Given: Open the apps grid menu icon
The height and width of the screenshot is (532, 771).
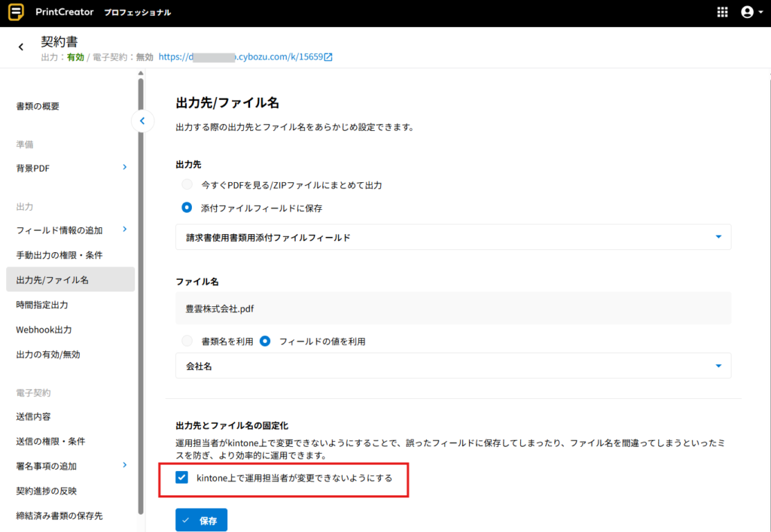Looking at the screenshot, I should pos(722,12).
